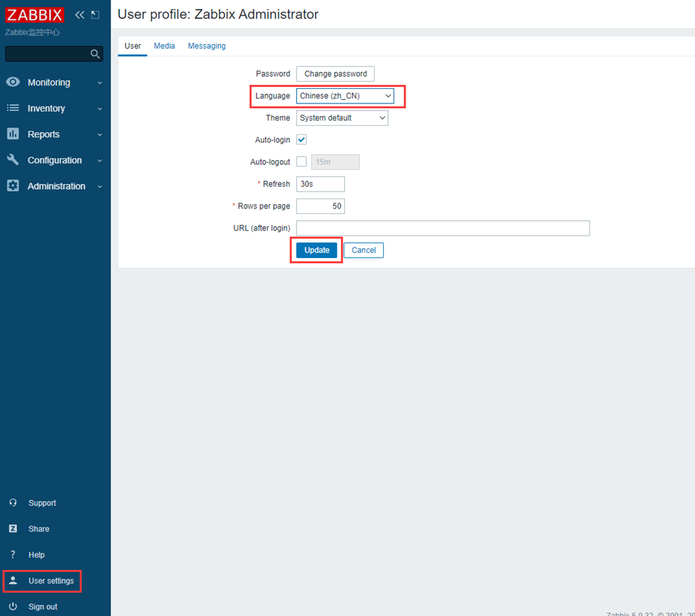The image size is (695, 616).
Task: Expand the Configuration menu chevron
Action: (100, 160)
